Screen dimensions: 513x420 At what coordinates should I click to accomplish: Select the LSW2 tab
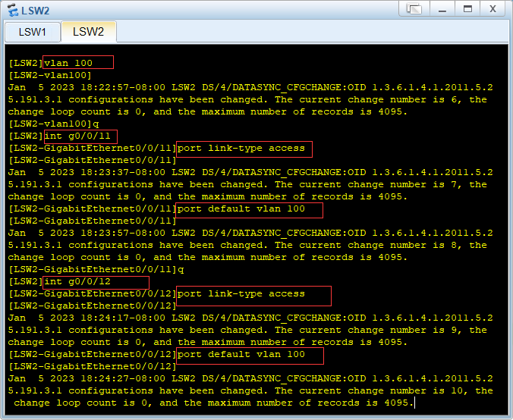(88, 32)
